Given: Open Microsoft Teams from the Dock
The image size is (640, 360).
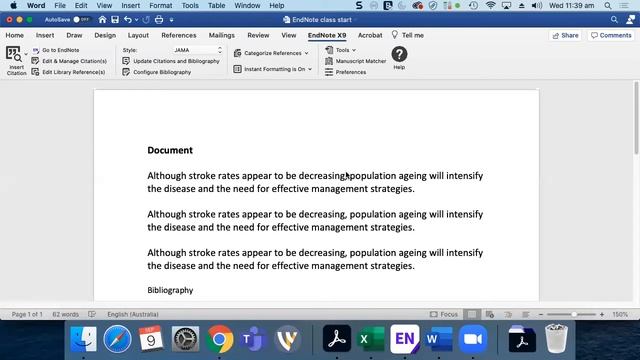Looking at the screenshot, I should coord(253,339).
